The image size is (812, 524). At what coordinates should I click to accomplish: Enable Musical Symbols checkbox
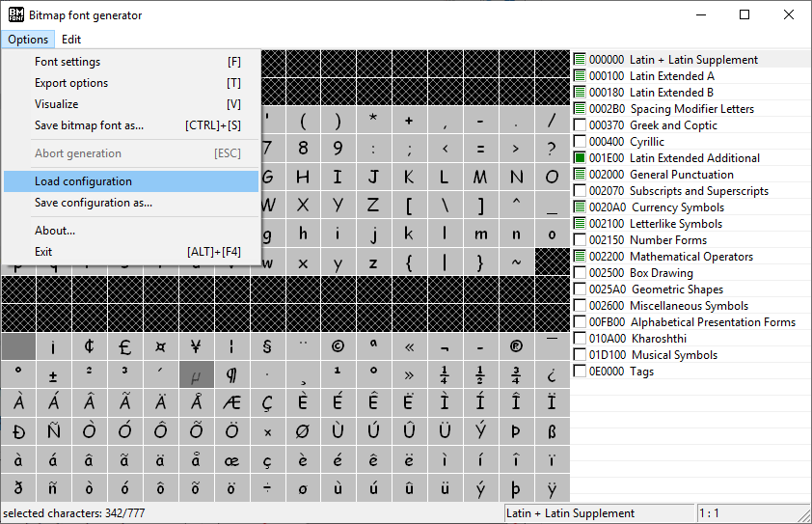[580, 355]
